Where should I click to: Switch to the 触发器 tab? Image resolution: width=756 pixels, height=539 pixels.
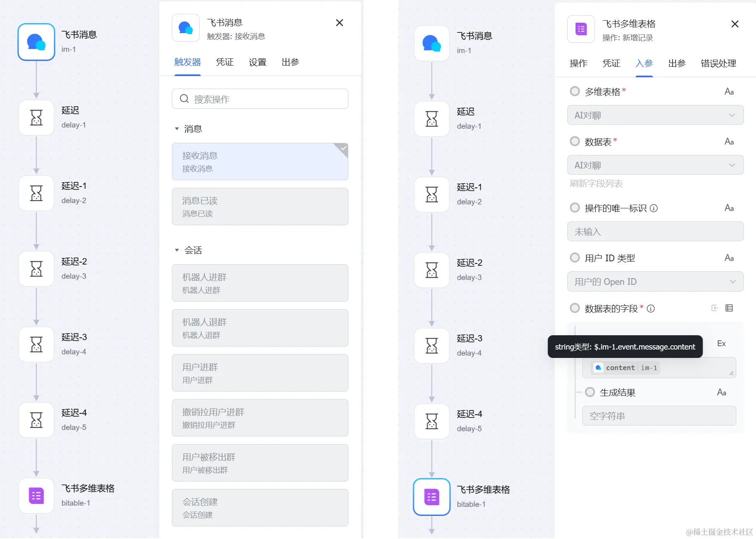point(187,62)
